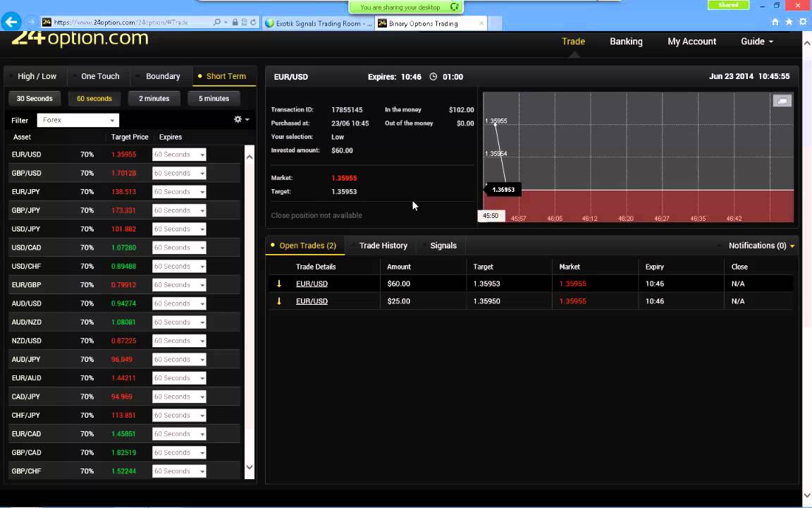This screenshot has width=812, height=508.
Task: Click the browser back arrow button
Action: coord(11,22)
